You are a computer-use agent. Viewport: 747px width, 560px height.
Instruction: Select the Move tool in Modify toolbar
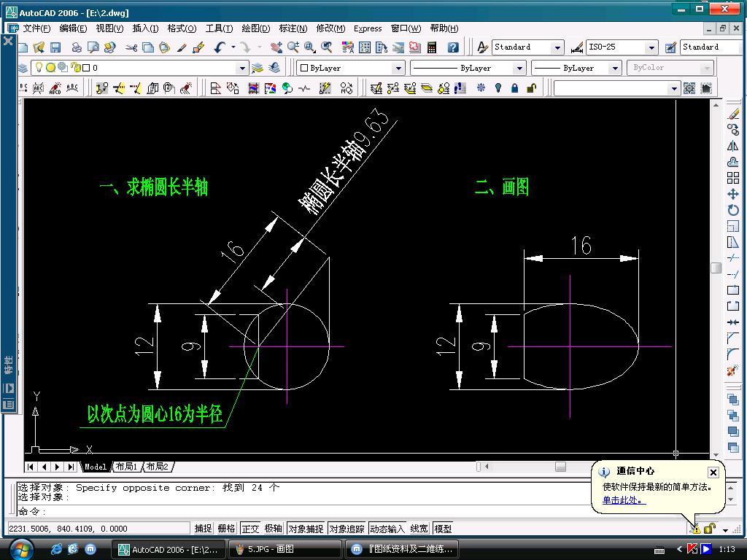(733, 194)
